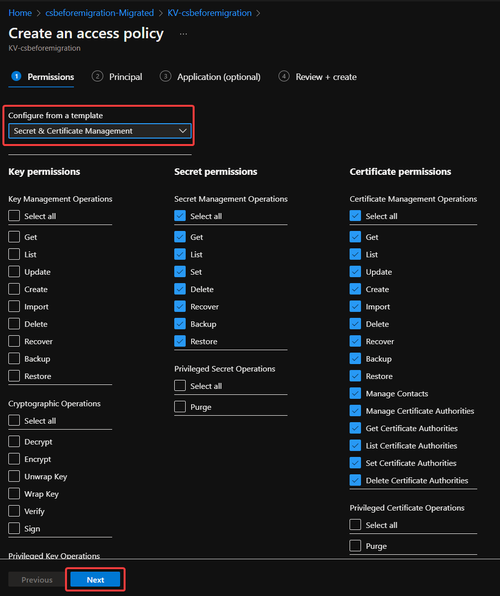Uncheck Recover secret permission
Viewport: 500px width, 596px height.
point(180,306)
